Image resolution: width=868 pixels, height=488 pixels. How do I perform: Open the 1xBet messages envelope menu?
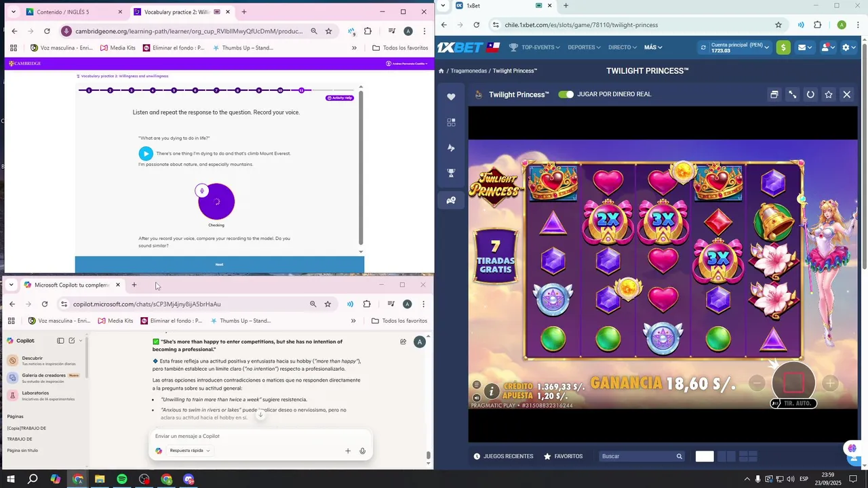[804, 47]
